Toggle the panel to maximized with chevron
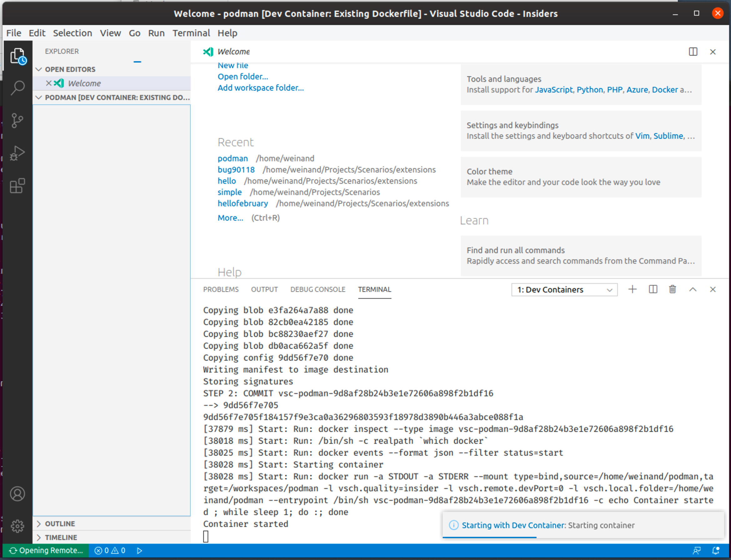The width and height of the screenshot is (731, 560). [x=693, y=289]
